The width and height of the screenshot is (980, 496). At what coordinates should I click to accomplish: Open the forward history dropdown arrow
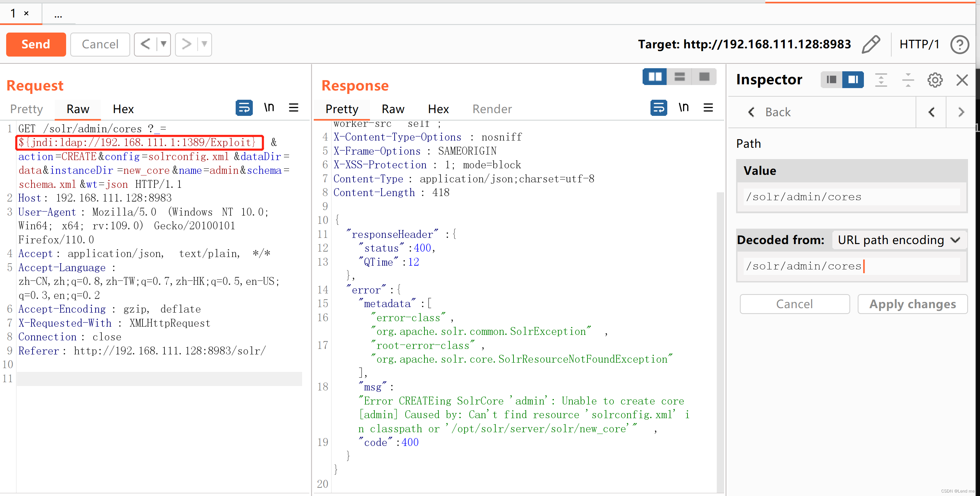(204, 44)
